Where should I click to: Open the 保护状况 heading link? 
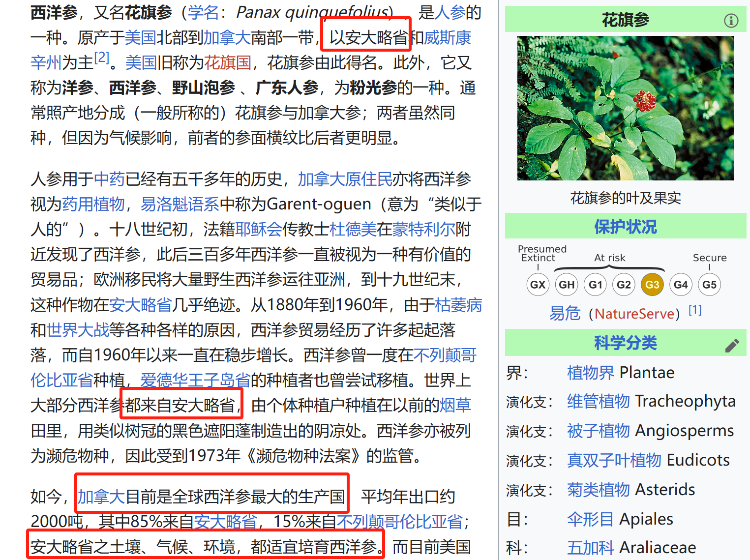625,227
